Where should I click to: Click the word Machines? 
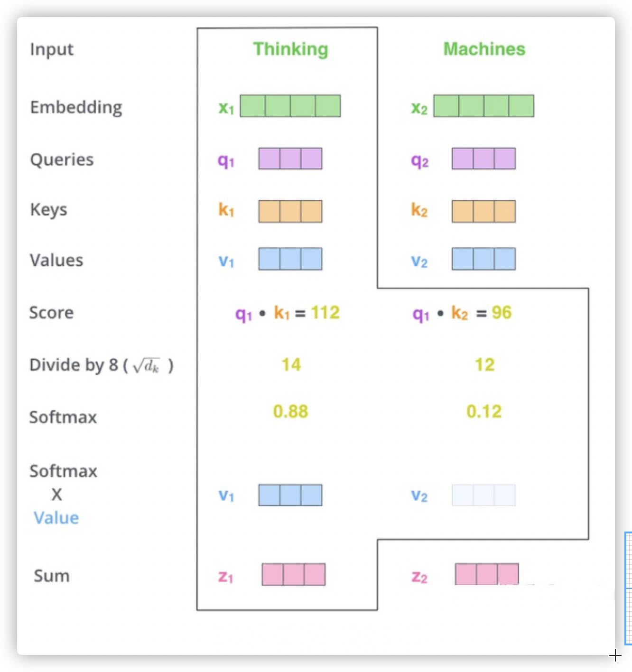[484, 49]
